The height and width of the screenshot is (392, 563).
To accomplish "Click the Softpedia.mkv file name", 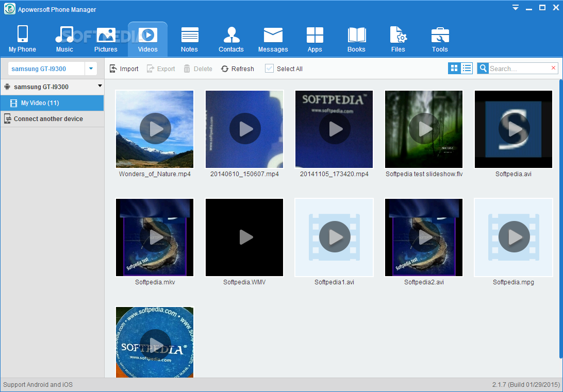I will click(x=155, y=282).
